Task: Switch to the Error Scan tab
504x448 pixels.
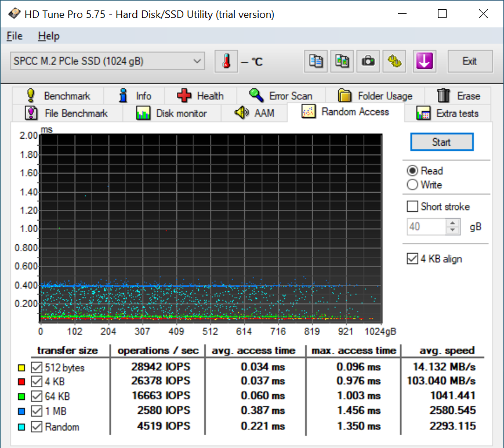Action: coord(281,96)
